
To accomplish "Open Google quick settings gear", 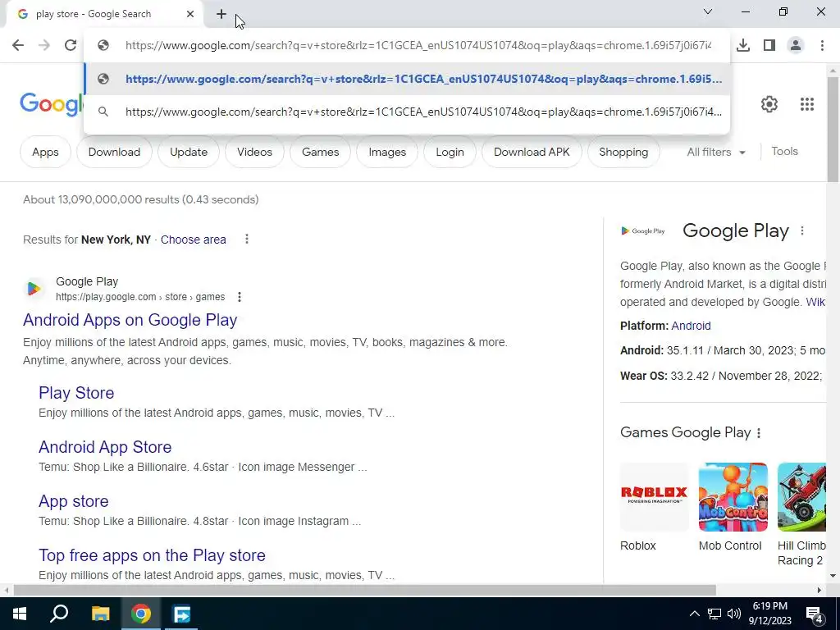I will (769, 104).
